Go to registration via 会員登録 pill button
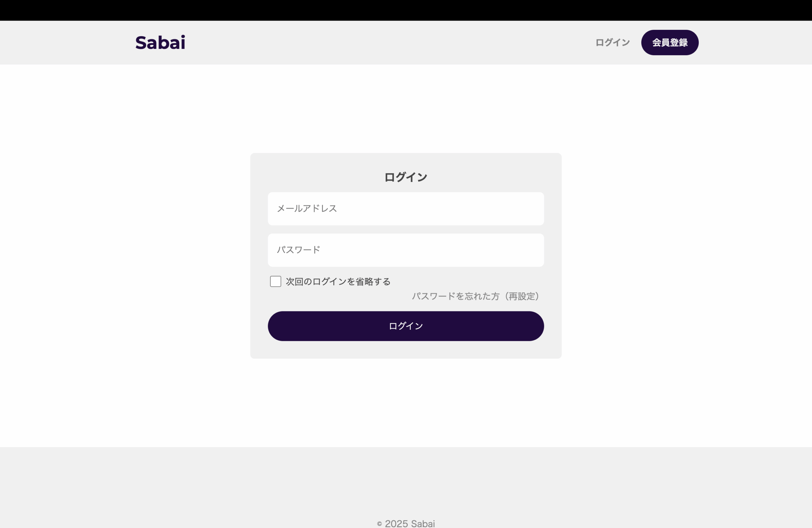The width and height of the screenshot is (812, 528). 670,42
